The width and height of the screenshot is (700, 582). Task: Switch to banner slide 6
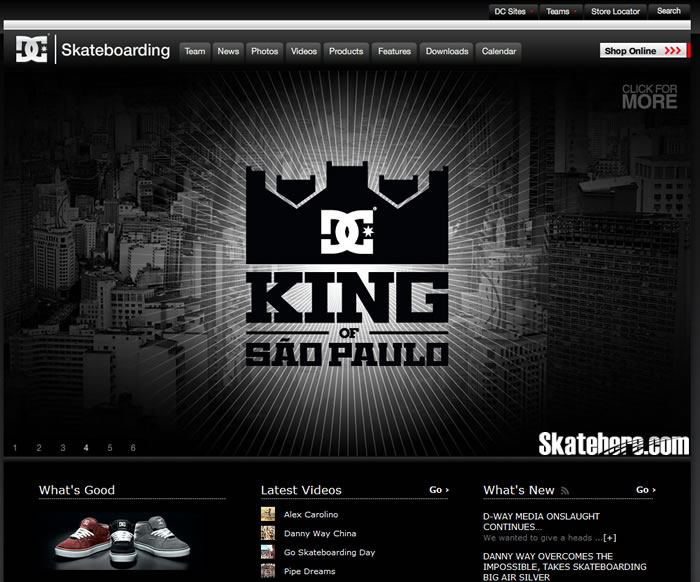pyautogui.click(x=133, y=448)
